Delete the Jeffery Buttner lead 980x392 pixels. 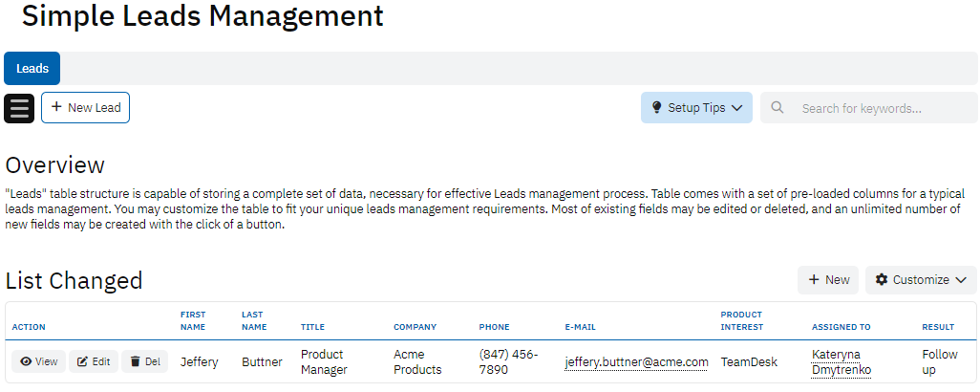[146, 361]
